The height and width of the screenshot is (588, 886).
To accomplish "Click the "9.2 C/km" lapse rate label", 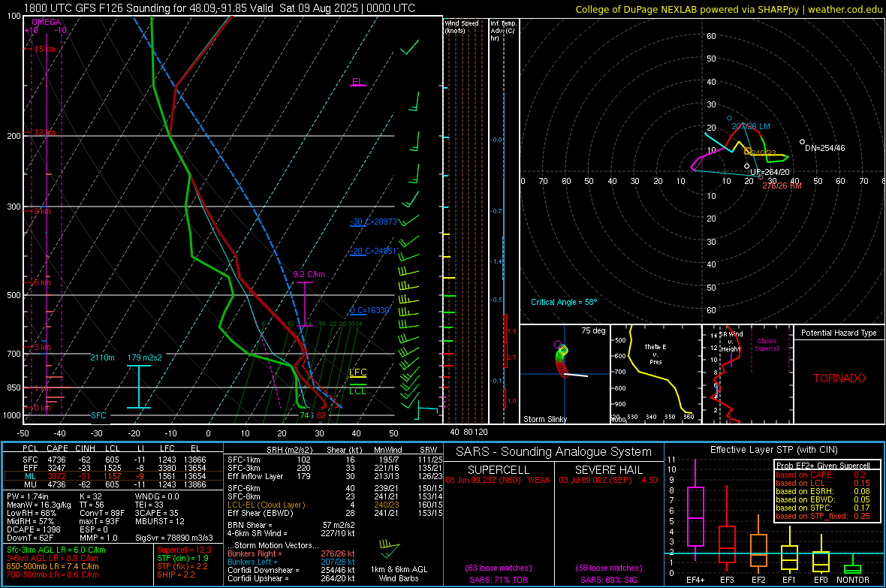I will click(309, 274).
